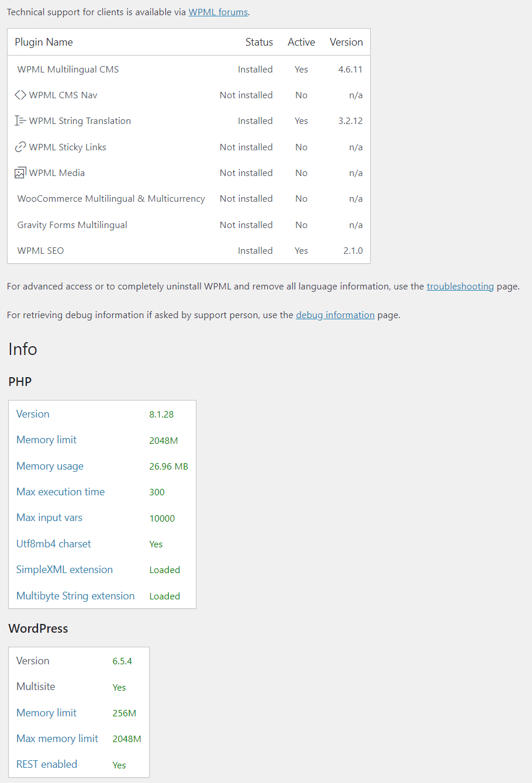Open the WPML forums link
Screen dimensions: 532x783
218,12
